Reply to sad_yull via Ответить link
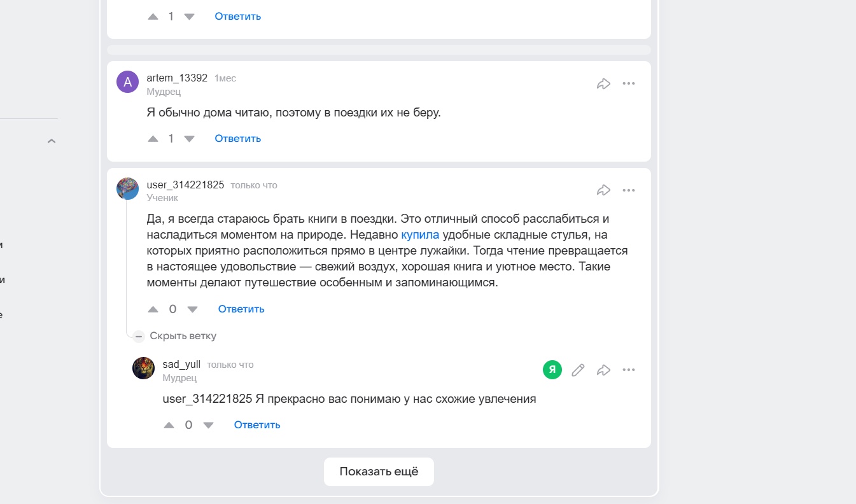Viewport: 856px width, 504px height. point(256,424)
